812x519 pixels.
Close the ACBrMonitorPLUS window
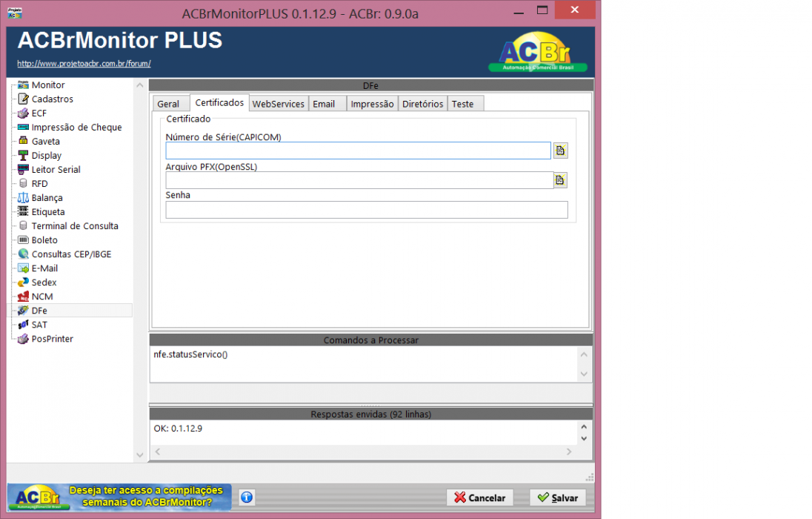[575, 10]
